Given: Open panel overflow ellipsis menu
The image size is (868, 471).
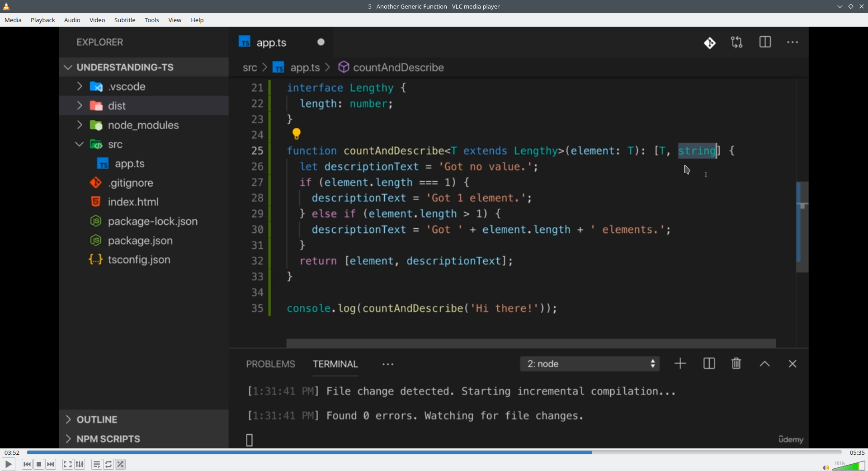Looking at the screenshot, I should pyautogui.click(x=388, y=364).
